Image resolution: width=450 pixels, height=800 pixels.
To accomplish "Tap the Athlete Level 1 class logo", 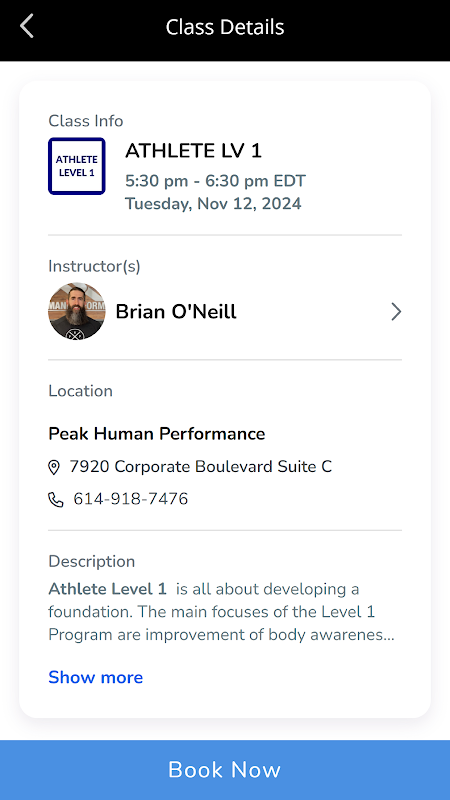I will coord(77,166).
